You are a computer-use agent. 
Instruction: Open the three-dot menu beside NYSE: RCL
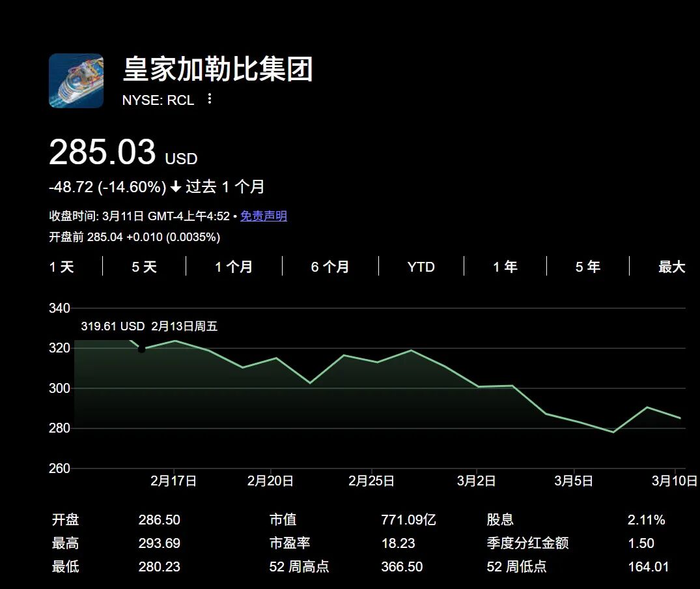pos(210,98)
